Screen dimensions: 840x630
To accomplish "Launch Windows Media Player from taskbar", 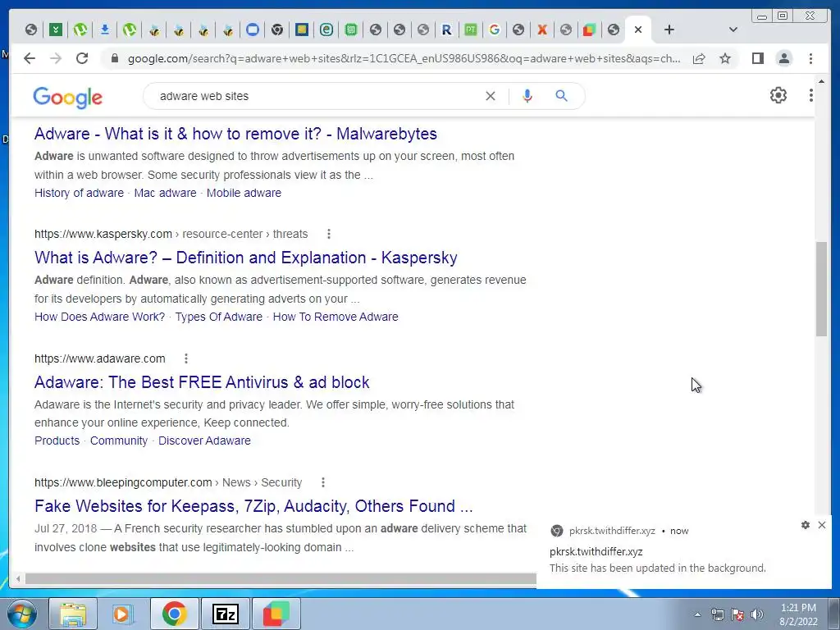I will coord(123,614).
